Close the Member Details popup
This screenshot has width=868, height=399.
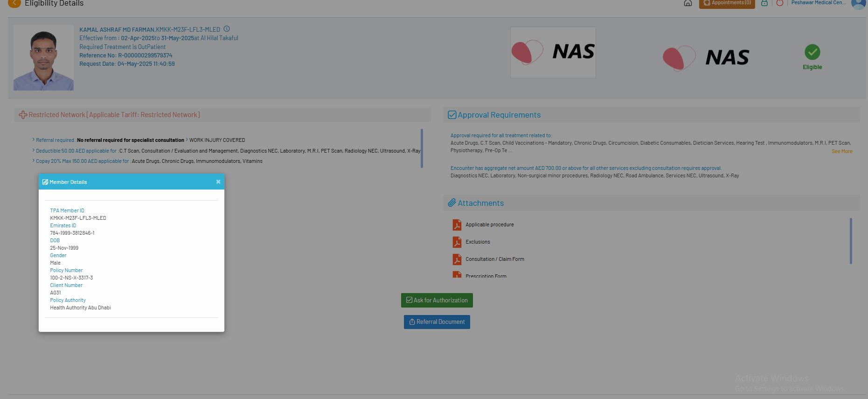(218, 182)
